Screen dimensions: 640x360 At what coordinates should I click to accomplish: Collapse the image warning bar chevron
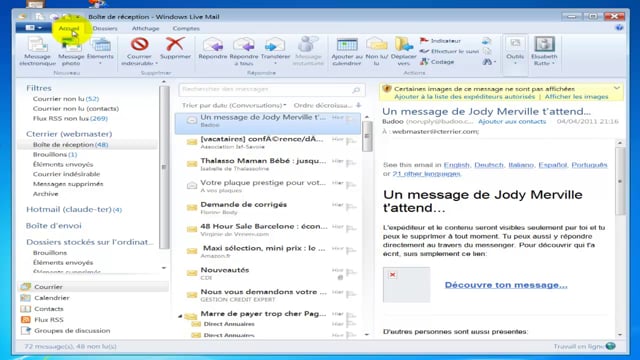coord(616,88)
